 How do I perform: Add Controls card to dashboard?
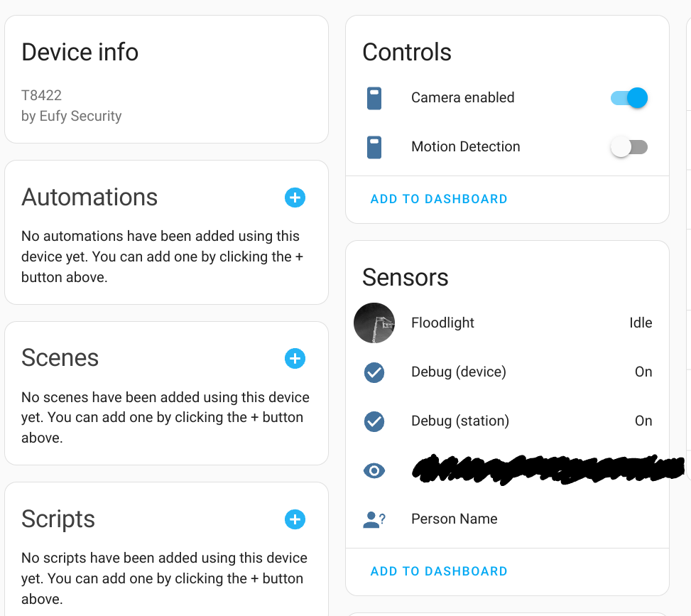point(439,199)
